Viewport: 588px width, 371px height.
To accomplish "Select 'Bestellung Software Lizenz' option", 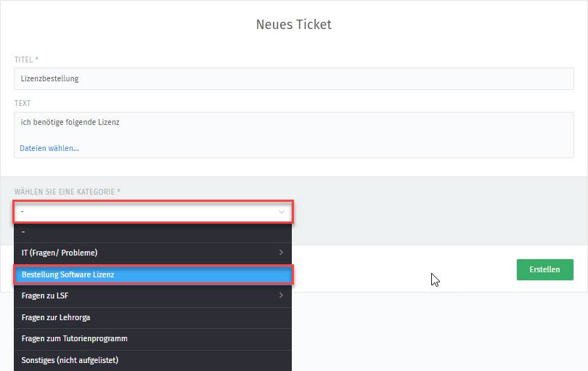I will click(153, 274).
